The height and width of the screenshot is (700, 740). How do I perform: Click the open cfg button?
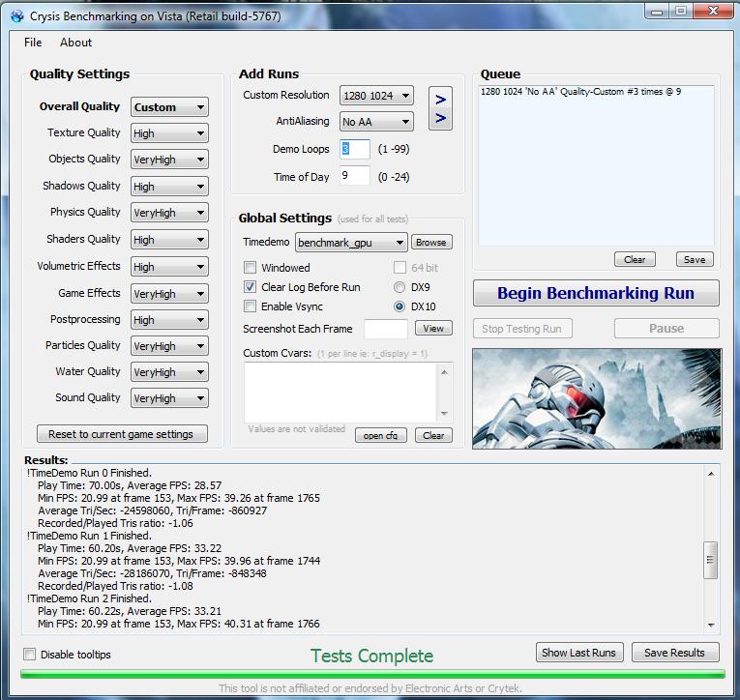coord(380,435)
